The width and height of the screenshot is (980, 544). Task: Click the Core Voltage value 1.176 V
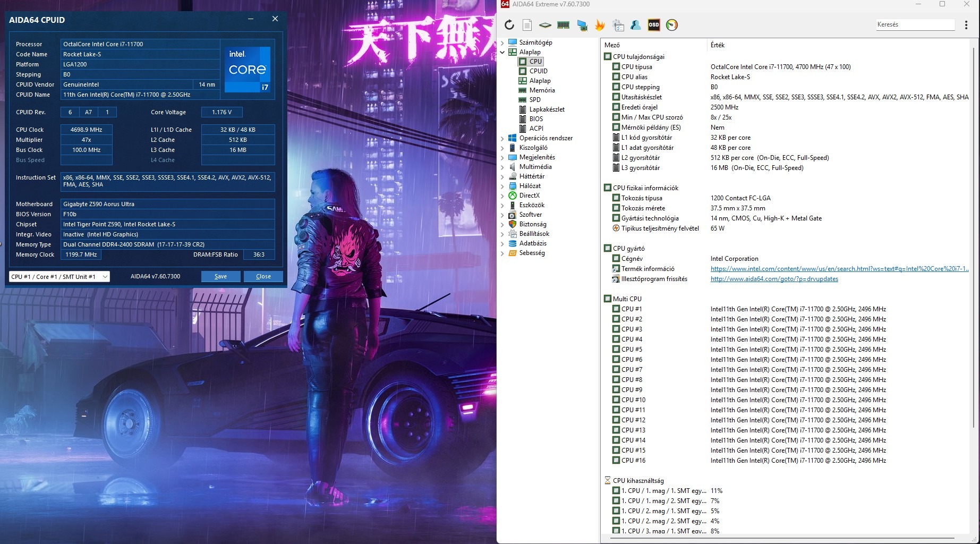click(x=222, y=112)
